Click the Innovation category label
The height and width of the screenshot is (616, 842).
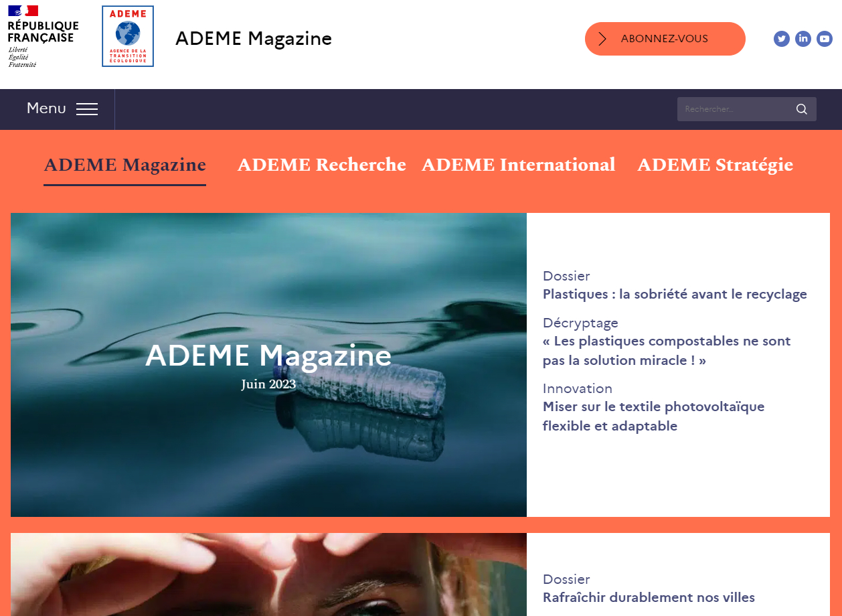pos(578,388)
